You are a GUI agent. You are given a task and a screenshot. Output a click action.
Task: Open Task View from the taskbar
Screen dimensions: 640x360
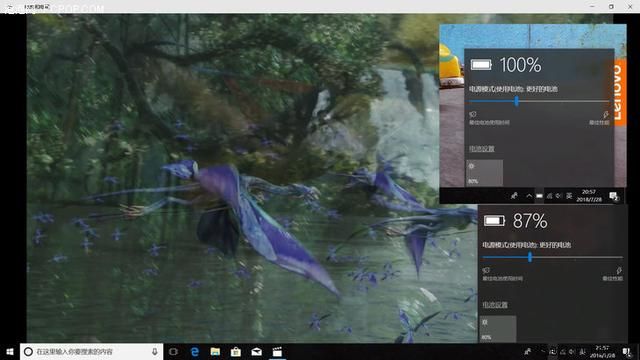point(173,351)
